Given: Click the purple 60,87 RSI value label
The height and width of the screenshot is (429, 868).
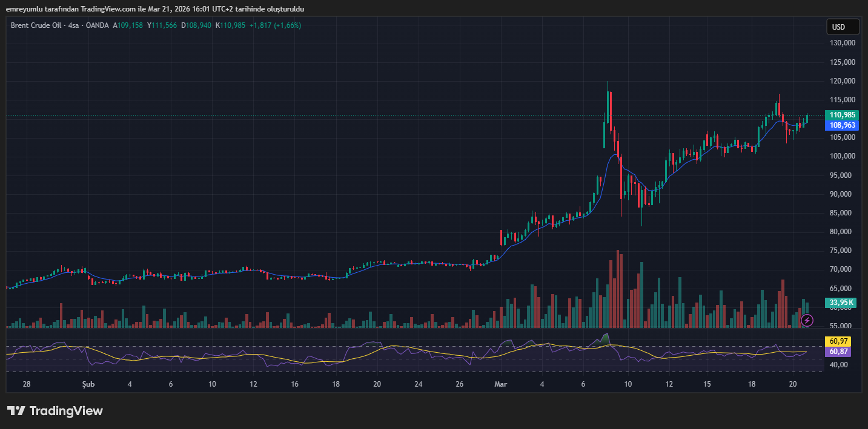Looking at the screenshot, I should (838, 352).
